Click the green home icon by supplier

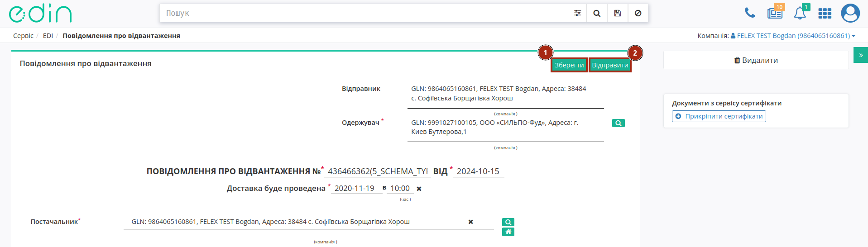(x=508, y=232)
